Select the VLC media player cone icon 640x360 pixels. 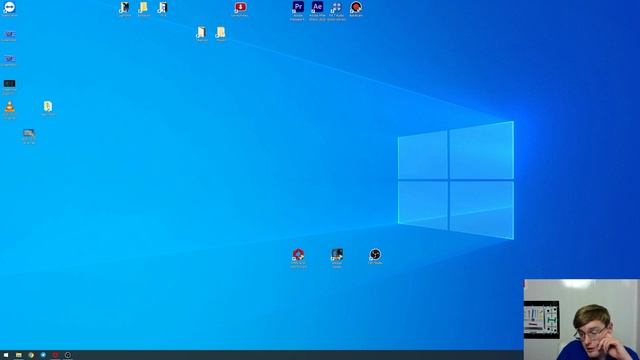[x=9, y=107]
